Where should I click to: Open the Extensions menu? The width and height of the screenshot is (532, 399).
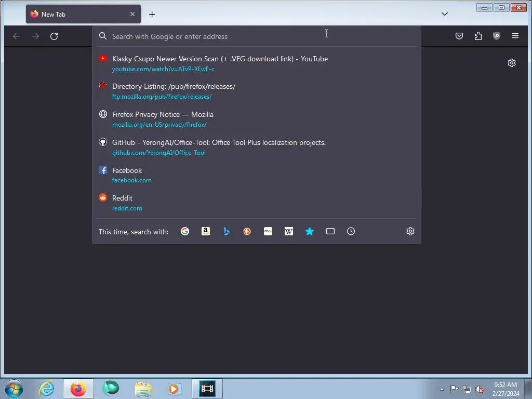[478, 36]
